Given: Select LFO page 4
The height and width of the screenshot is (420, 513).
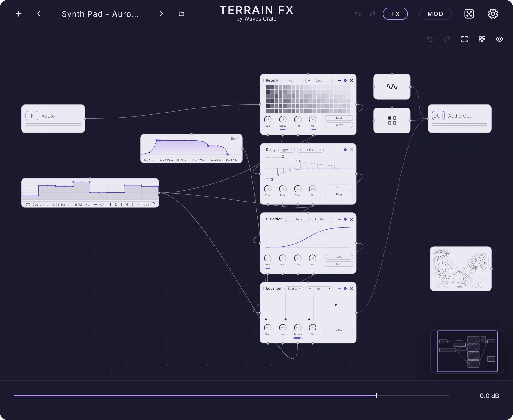Looking at the screenshot, I should tap(127, 205).
